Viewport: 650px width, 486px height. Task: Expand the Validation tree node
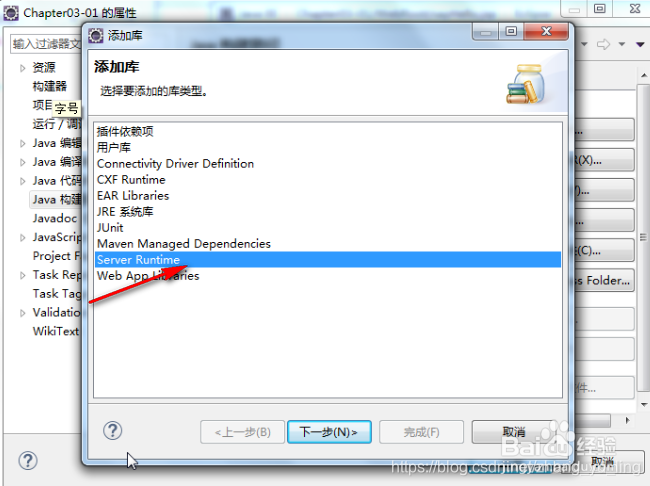22,313
